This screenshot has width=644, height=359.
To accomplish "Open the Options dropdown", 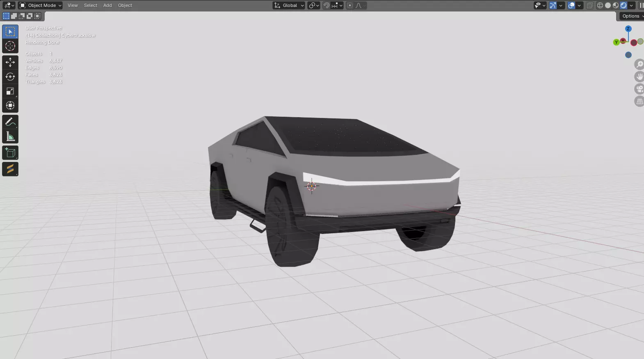I will pyautogui.click(x=632, y=16).
